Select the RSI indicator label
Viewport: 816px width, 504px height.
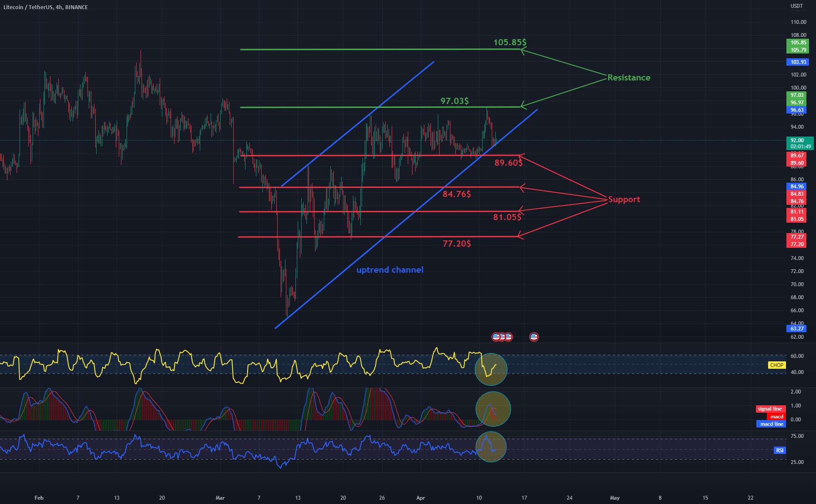[780, 451]
